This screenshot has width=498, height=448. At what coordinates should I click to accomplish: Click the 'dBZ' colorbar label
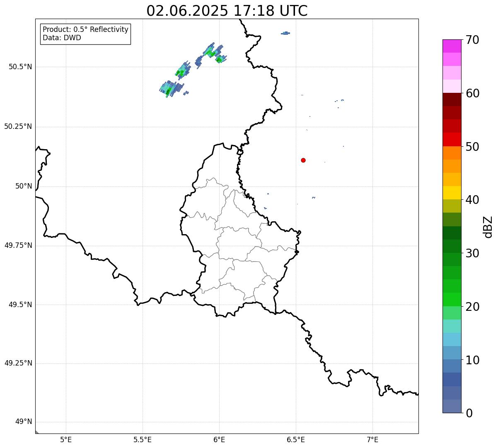[488, 227]
